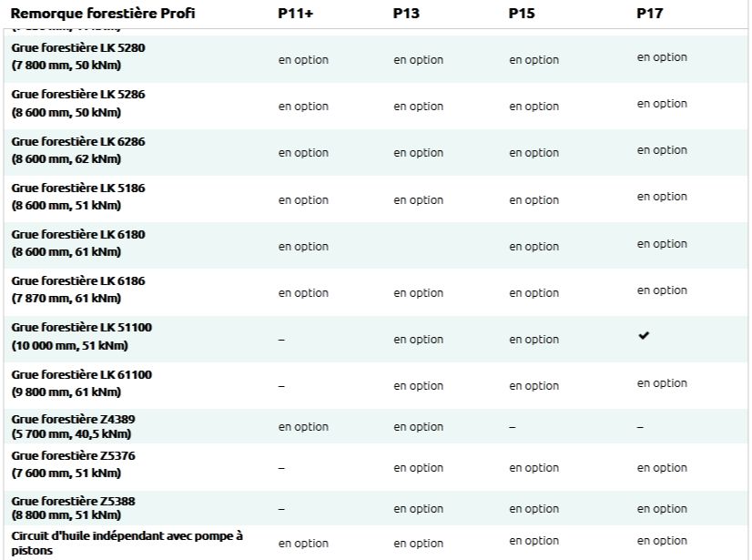Click the P17 "en option" cell for LK 61100
This screenshot has height=560, width=752.
(x=662, y=383)
